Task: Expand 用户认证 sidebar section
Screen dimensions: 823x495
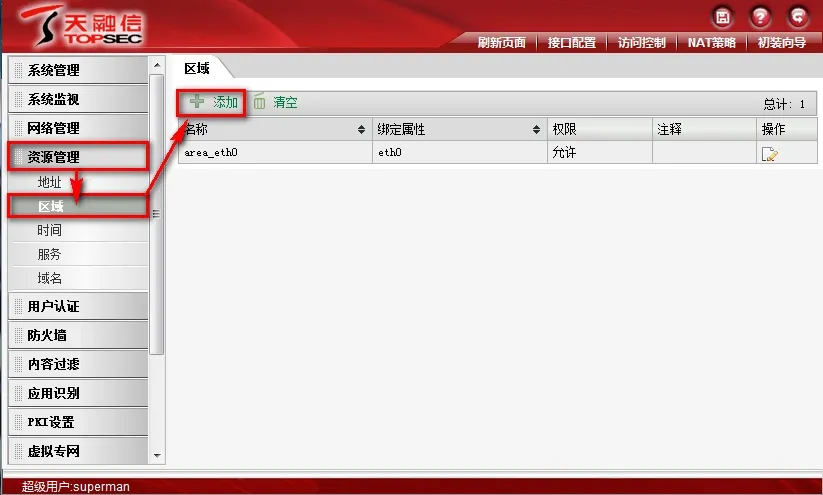Action: coord(78,306)
